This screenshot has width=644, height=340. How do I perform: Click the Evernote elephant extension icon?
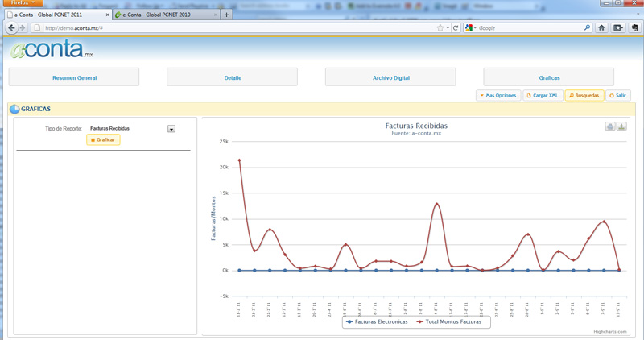pos(635,28)
